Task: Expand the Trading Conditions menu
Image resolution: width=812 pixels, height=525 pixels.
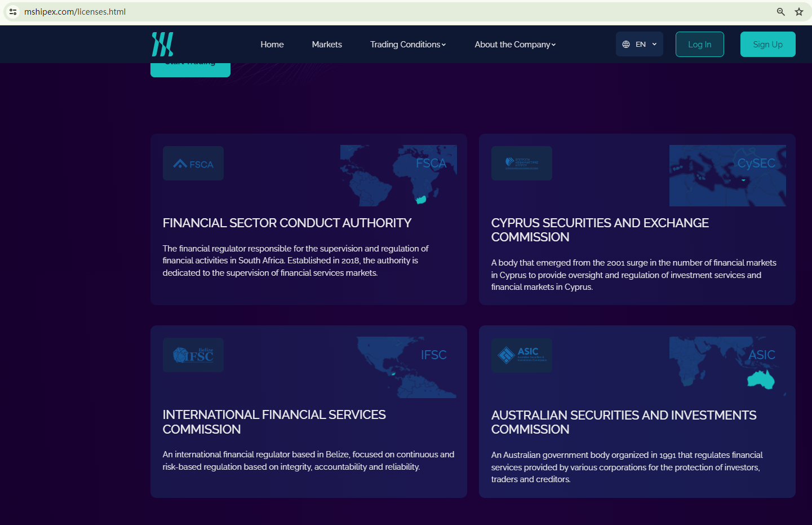Action: pos(408,45)
